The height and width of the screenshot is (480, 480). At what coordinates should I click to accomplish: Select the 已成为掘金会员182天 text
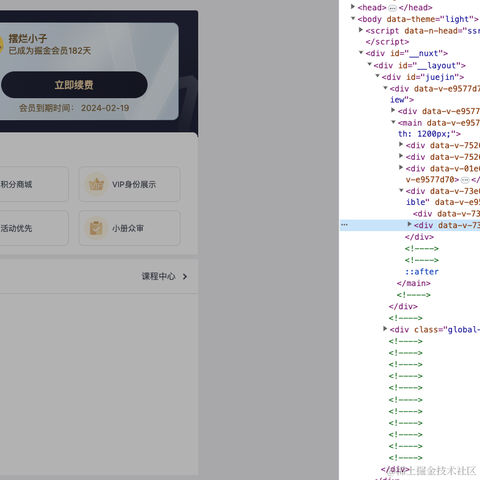tap(50, 51)
